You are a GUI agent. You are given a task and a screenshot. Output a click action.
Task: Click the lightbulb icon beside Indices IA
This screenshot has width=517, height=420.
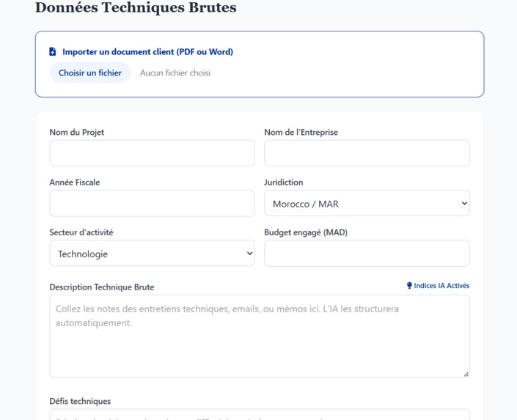(x=409, y=285)
